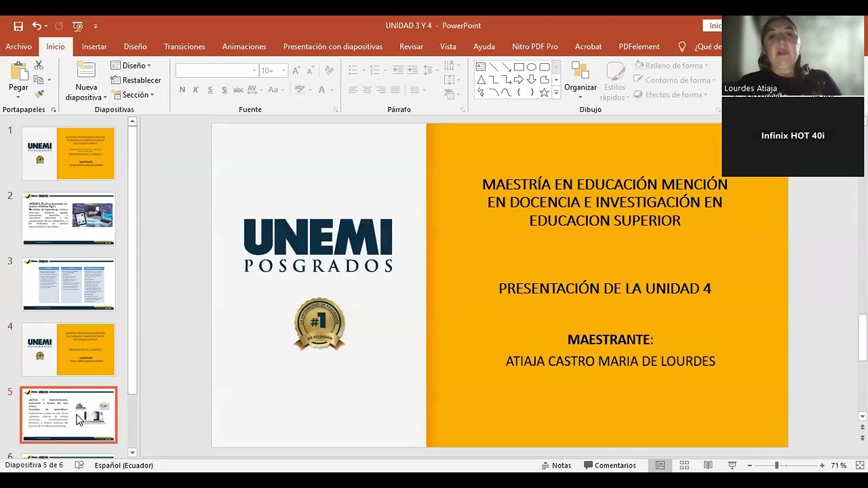
Task: Click the zoom in plus button
Action: pos(822,466)
